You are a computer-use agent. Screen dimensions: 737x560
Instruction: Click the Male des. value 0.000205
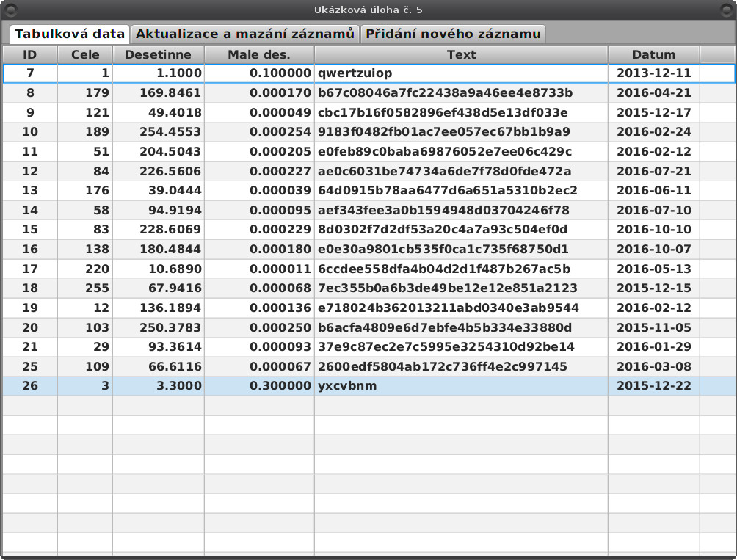point(259,152)
